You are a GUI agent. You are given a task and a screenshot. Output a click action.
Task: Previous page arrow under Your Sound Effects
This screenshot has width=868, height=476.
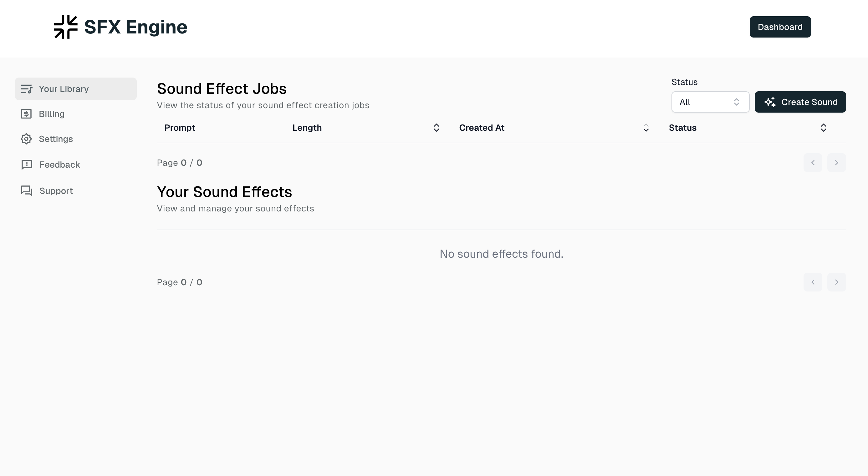(812, 282)
